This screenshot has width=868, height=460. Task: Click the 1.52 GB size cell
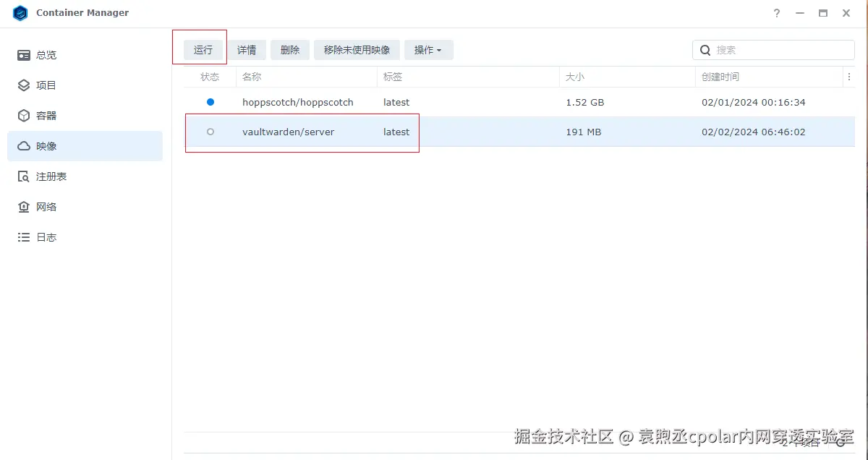pyautogui.click(x=585, y=102)
